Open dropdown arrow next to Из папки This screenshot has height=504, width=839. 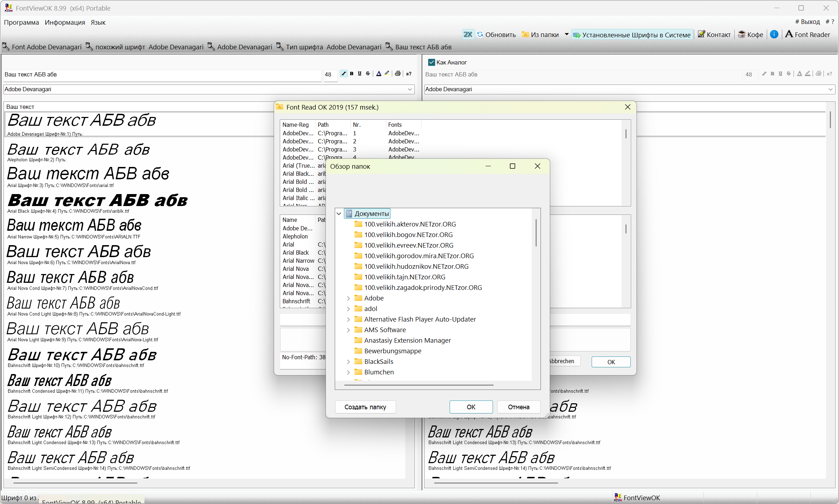566,35
